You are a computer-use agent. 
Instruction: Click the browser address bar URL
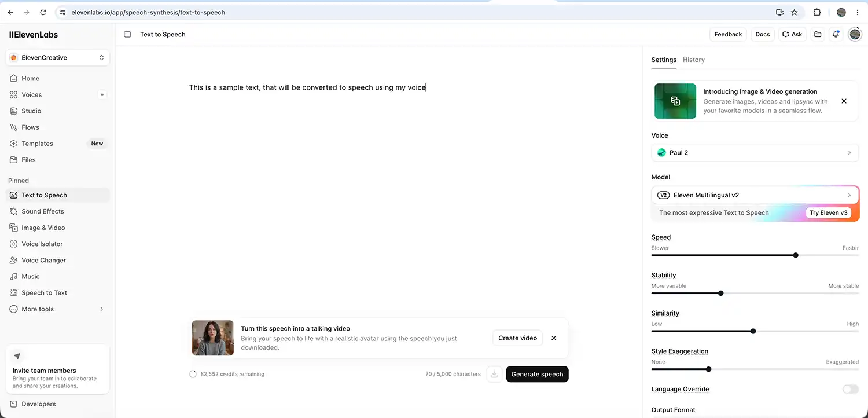point(148,12)
